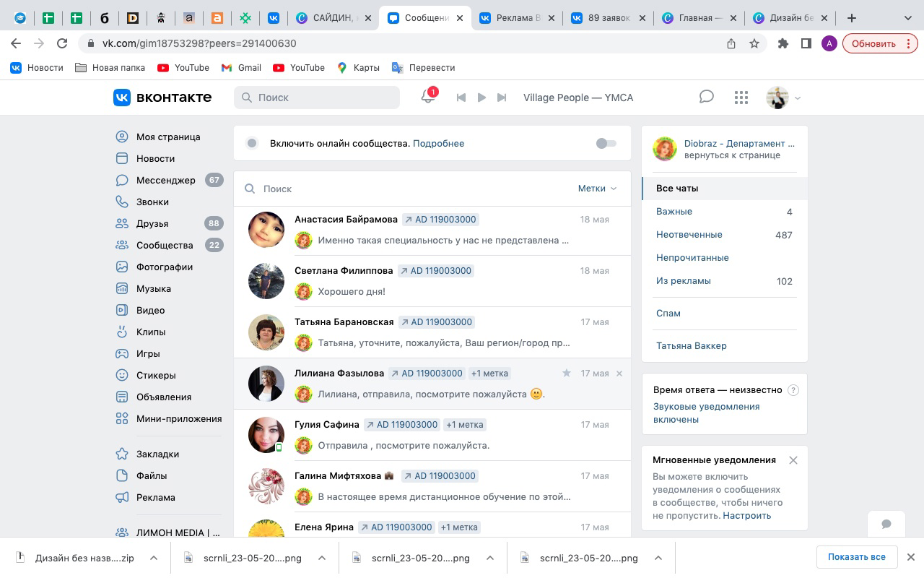
Task: Click the Игры gamepad icon
Action: coord(122,353)
